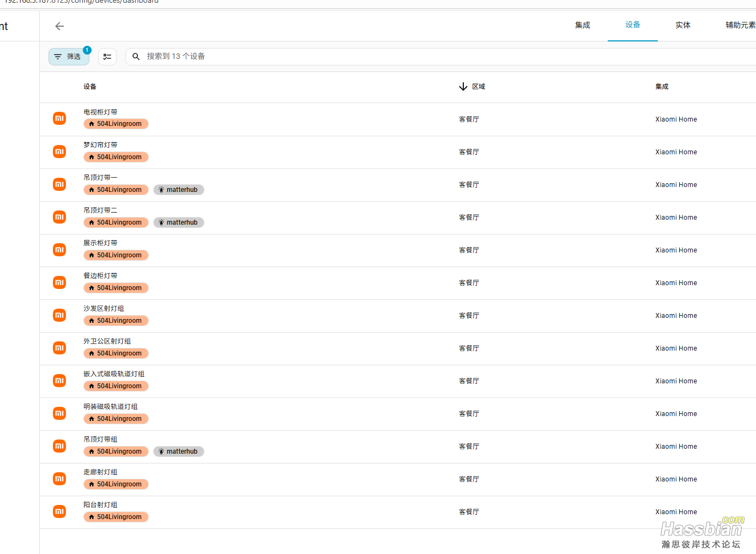This screenshot has height=554, width=756.
Task: Click the matterhub label on 吊顶灯带一
Action: click(178, 190)
